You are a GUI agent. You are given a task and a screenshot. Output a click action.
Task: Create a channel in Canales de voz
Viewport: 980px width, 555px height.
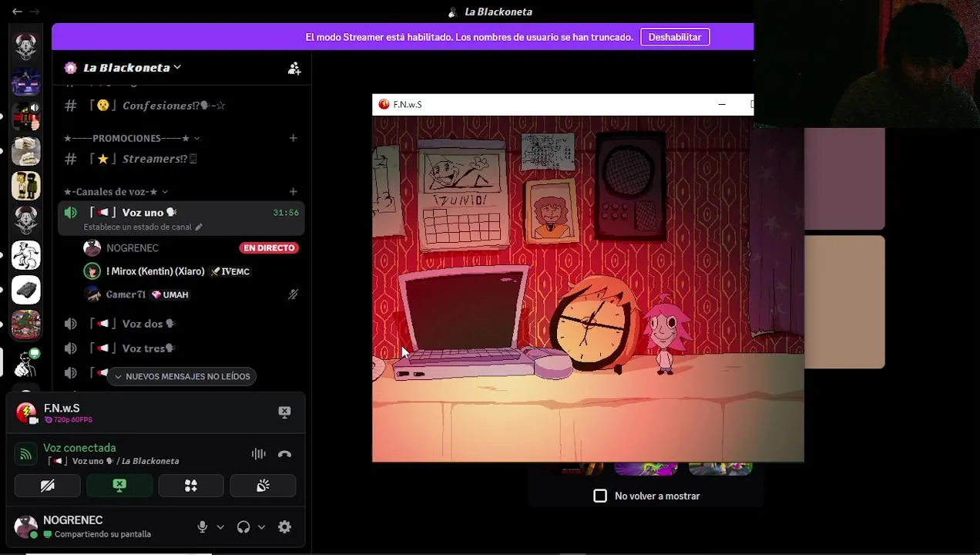294,191
